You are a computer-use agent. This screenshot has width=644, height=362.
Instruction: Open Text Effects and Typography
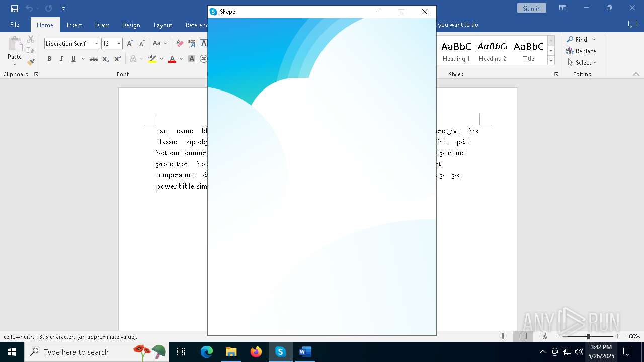pyautogui.click(x=133, y=59)
